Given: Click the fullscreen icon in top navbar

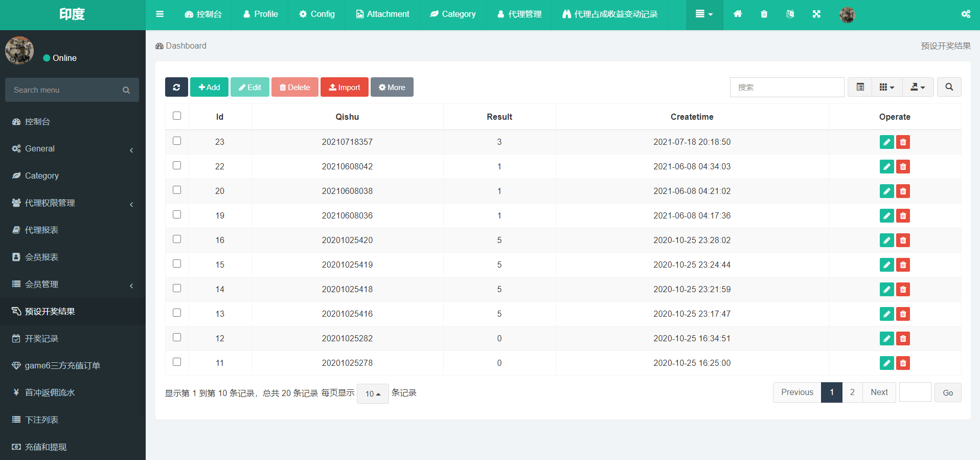Looking at the screenshot, I should (816, 14).
